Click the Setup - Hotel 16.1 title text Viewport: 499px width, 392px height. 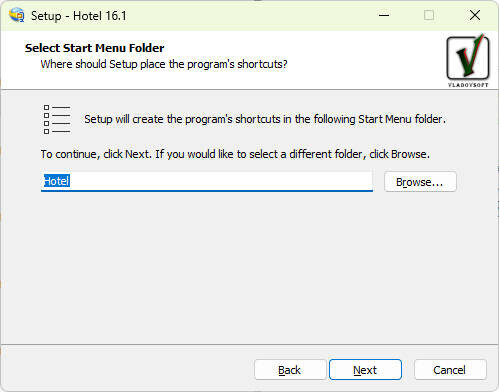79,16
